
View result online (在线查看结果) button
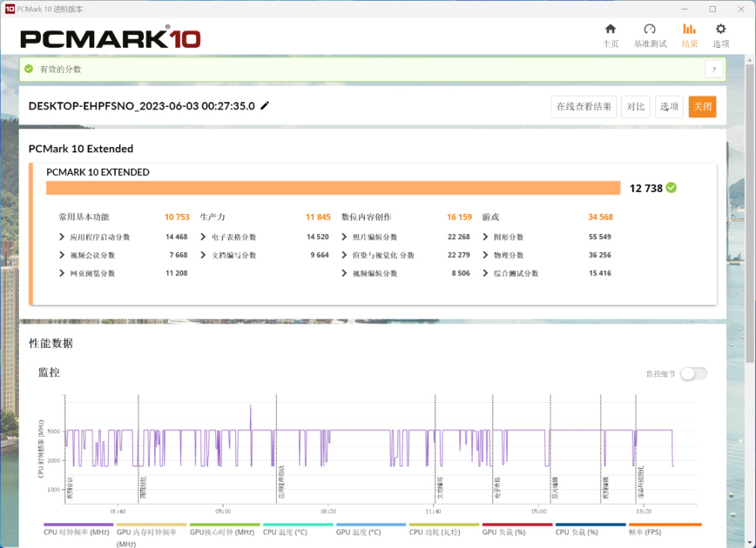tap(584, 107)
